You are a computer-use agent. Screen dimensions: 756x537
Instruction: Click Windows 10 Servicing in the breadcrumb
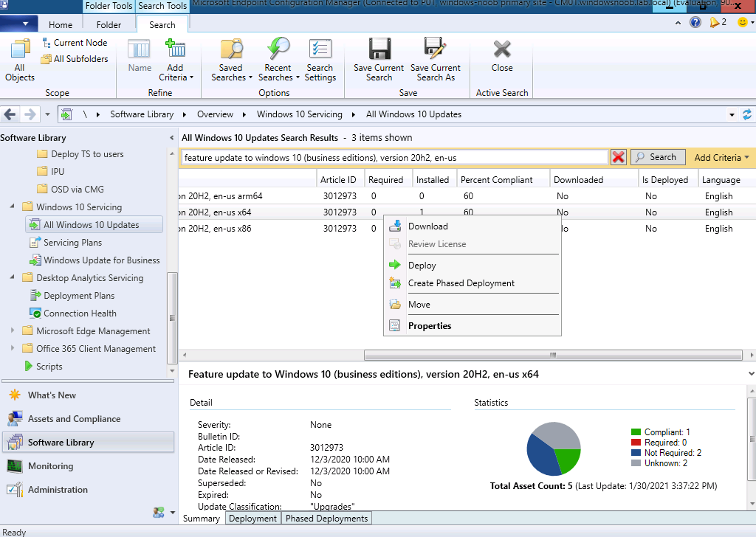click(x=300, y=114)
